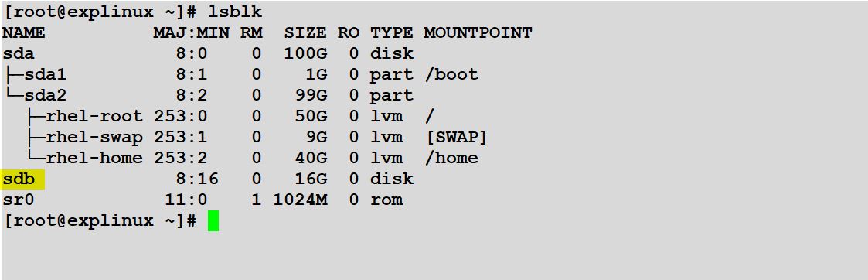Select the rhel-home volume name
The height and width of the screenshot is (280, 868).
point(94,158)
